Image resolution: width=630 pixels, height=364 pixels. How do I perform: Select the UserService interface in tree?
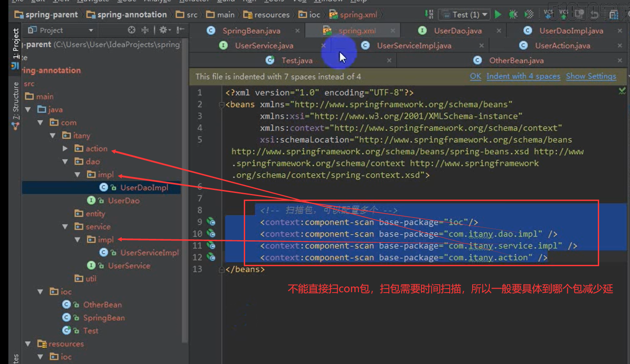pos(129,266)
